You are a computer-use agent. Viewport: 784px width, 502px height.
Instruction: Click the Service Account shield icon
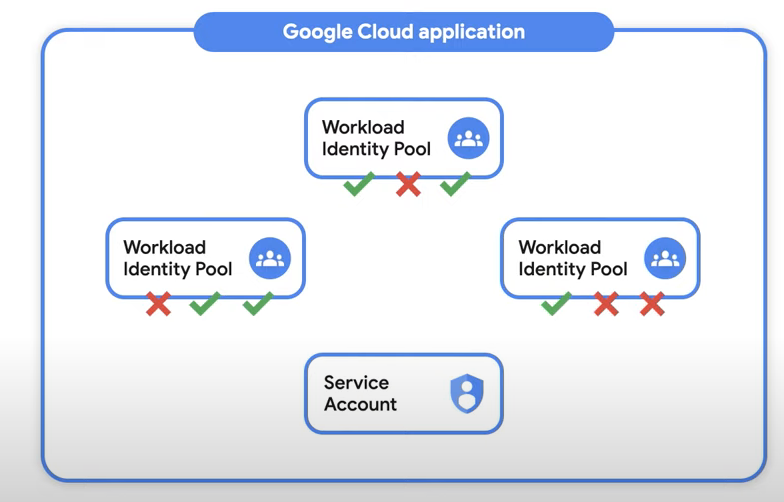click(x=467, y=393)
